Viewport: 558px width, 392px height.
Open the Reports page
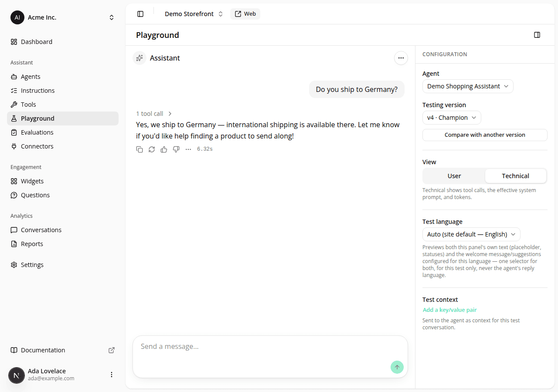tap(63, 244)
